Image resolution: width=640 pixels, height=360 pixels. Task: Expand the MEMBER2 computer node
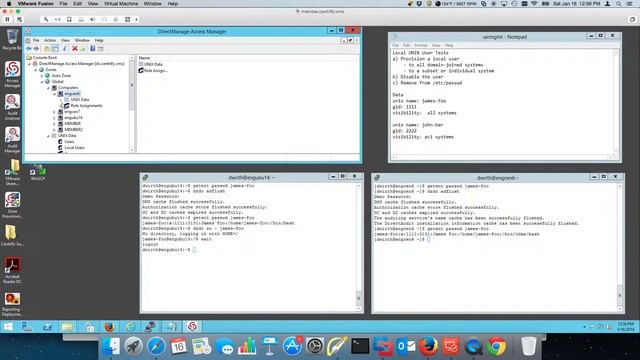(54, 130)
